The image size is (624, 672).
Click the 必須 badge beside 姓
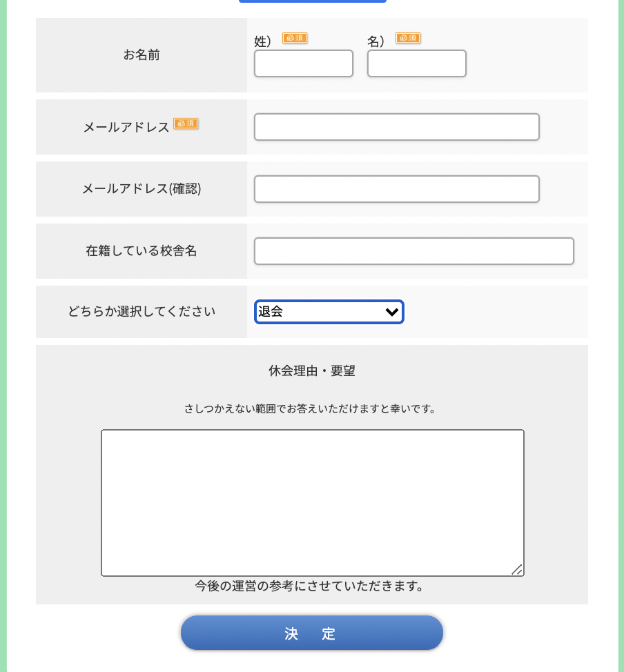pyautogui.click(x=295, y=38)
